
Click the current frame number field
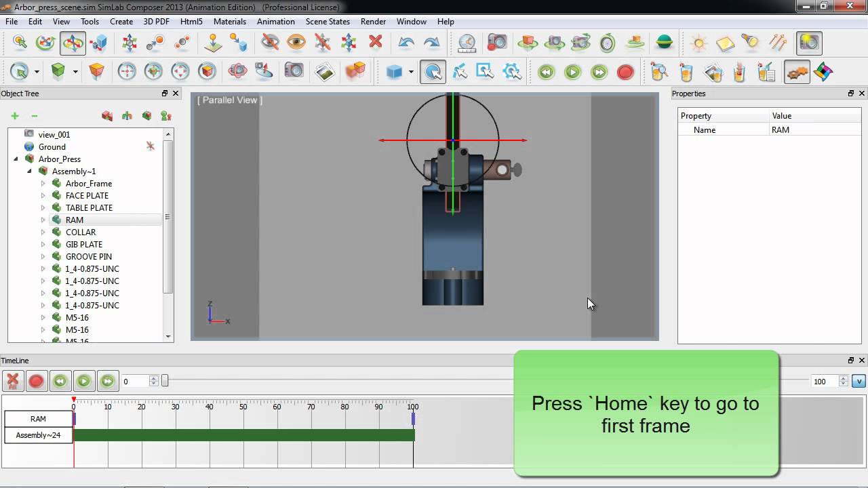[135, 382]
